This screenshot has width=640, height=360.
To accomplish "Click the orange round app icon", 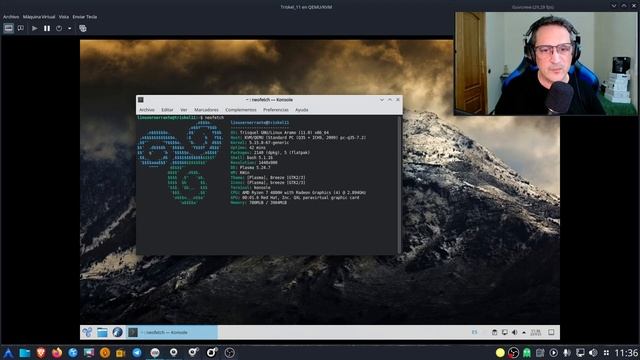I will (105, 353).
